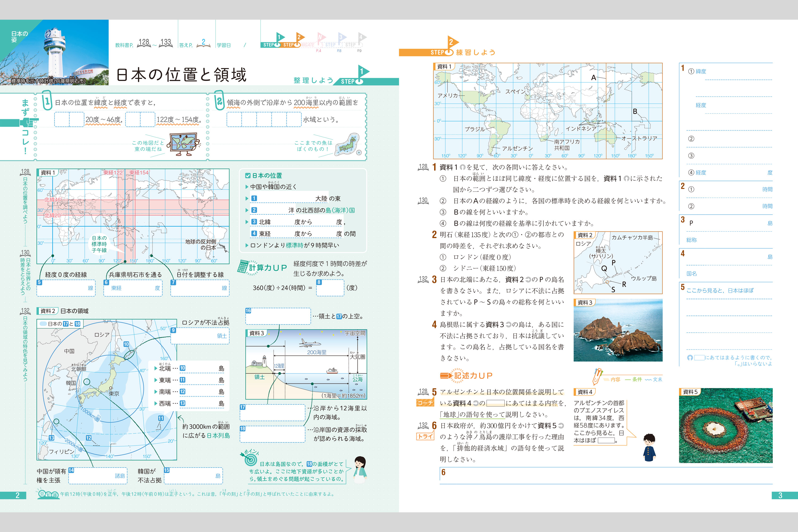798x532 pixels.
Task: Open the left page 資料1 world map
Action: [x=133, y=216]
